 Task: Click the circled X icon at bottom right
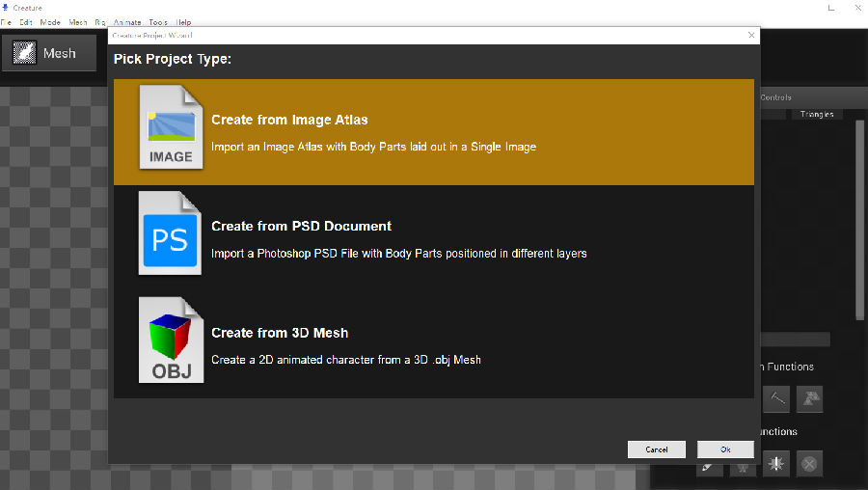click(809, 464)
